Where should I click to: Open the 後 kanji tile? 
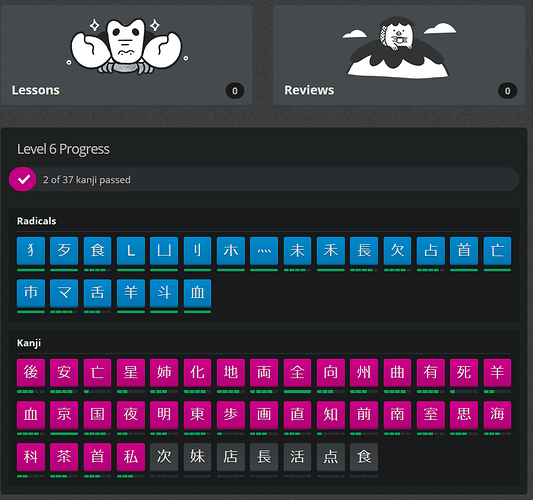[31, 373]
